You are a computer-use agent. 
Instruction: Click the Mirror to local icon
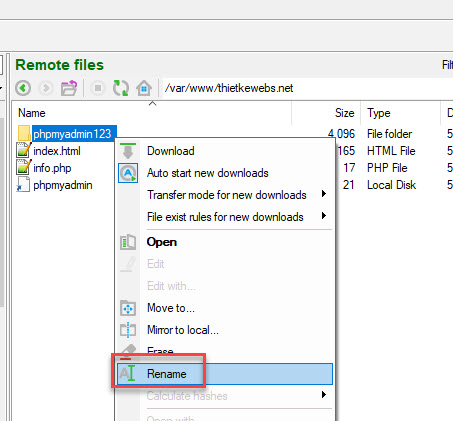tap(128, 330)
